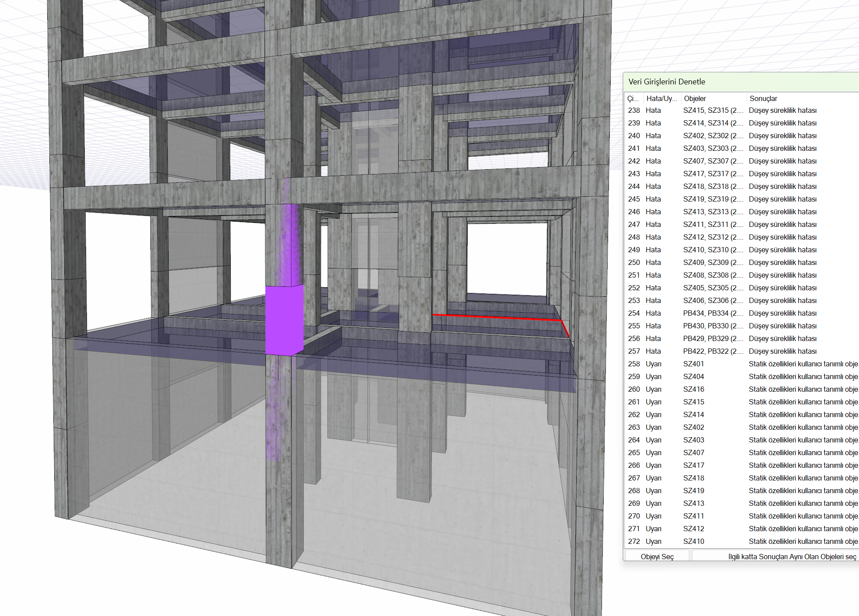The width and height of the screenshot is (859, 616).
Task: Select error row 238 for SZ415, SZ315
Action: [713, 110]
